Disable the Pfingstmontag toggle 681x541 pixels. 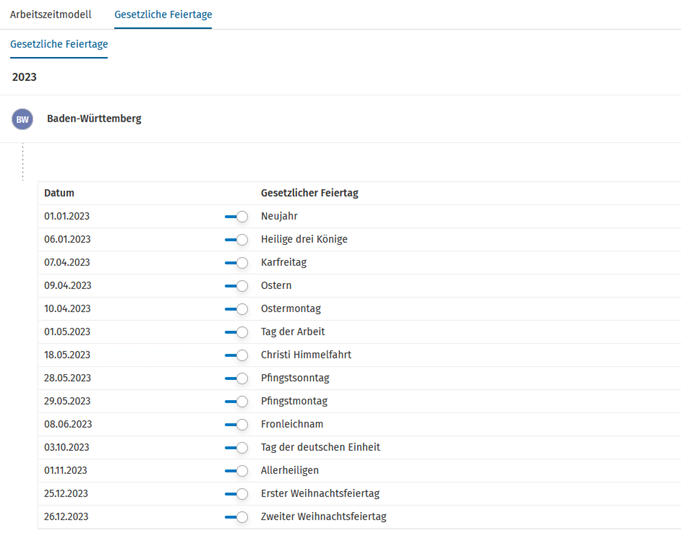click(236, 401)
